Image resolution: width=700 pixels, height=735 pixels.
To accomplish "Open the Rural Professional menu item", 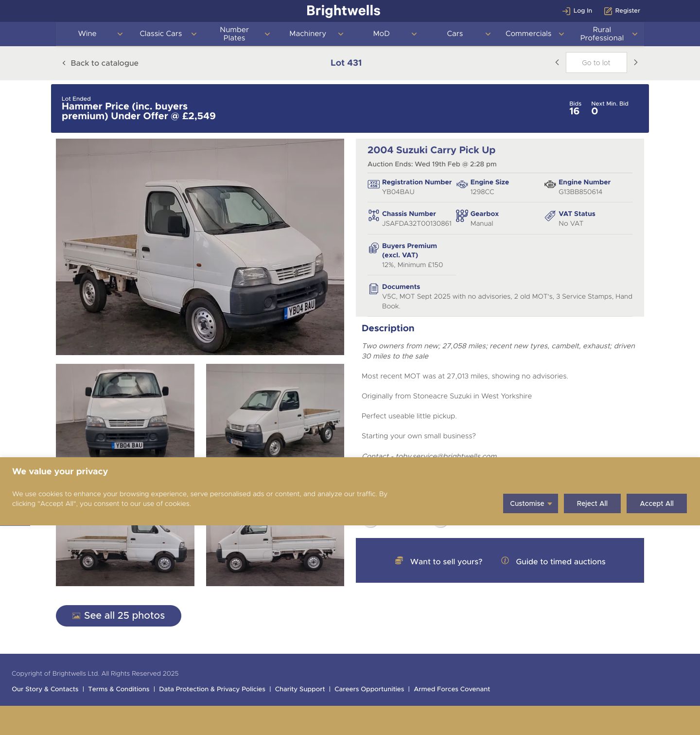I will click(602, 34).
